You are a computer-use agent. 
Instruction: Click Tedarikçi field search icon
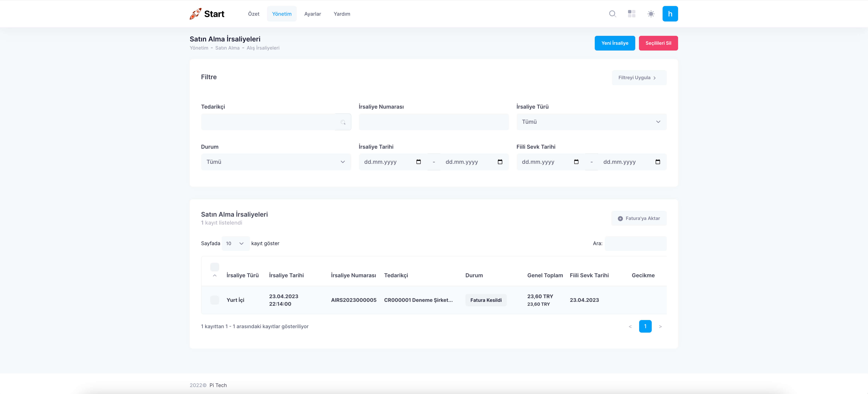(343, 122)
